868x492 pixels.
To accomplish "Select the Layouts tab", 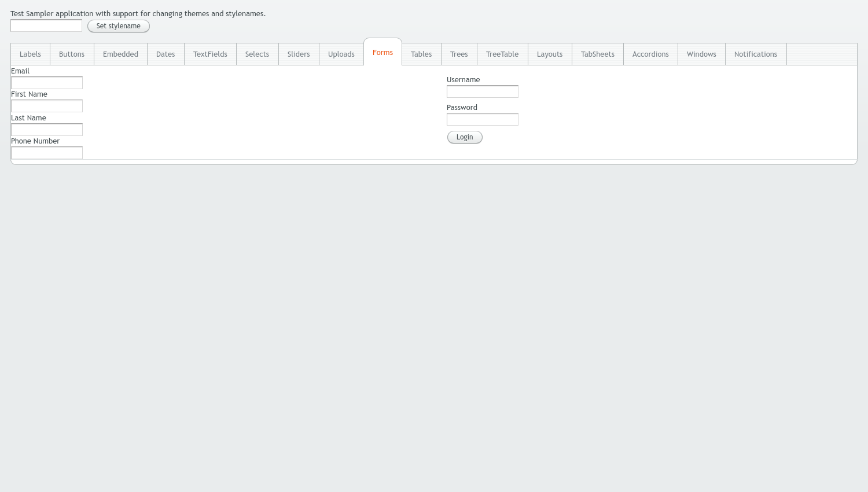I will point(550,54).
